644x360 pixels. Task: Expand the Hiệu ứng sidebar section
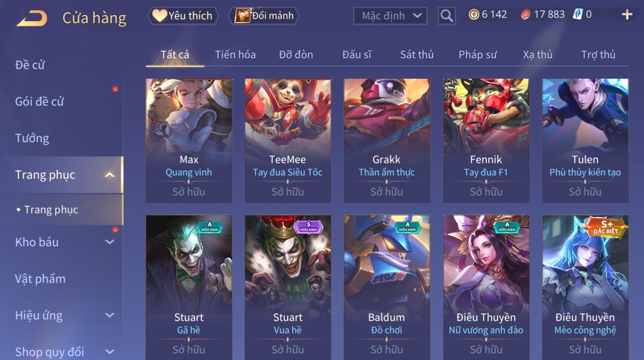click(110, 316)
